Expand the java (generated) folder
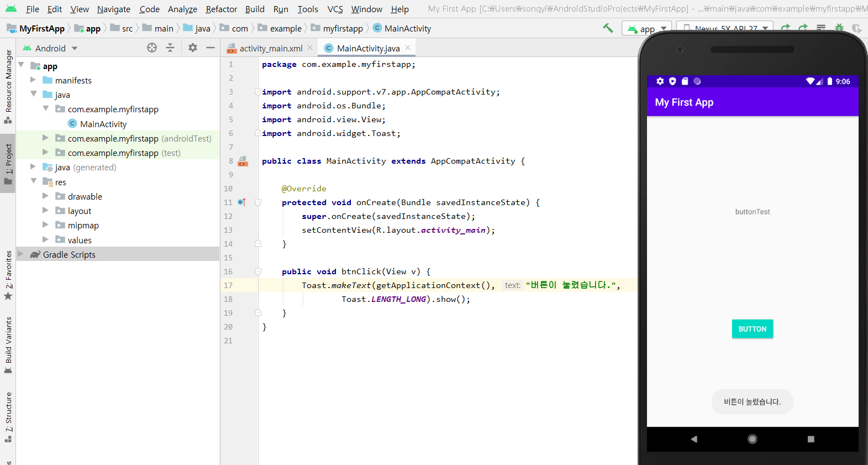This screenshot has height=465, width=868. coord(33,166)
